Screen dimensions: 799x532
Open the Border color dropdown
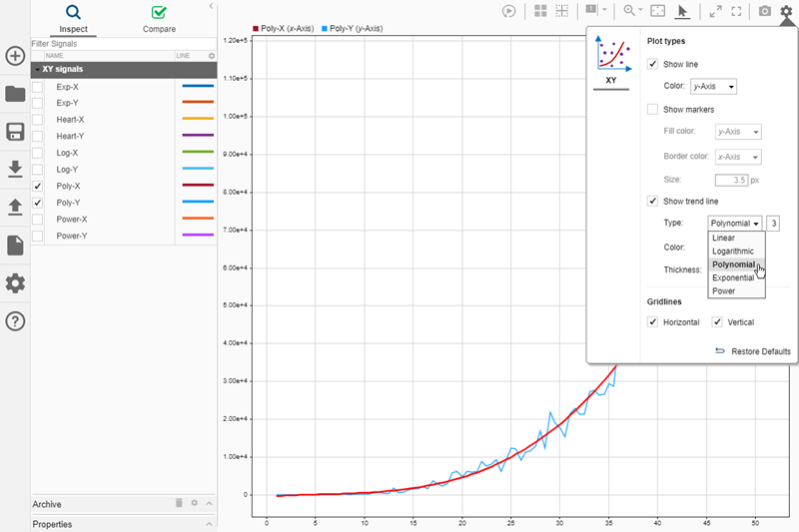[x=738, y=157]
